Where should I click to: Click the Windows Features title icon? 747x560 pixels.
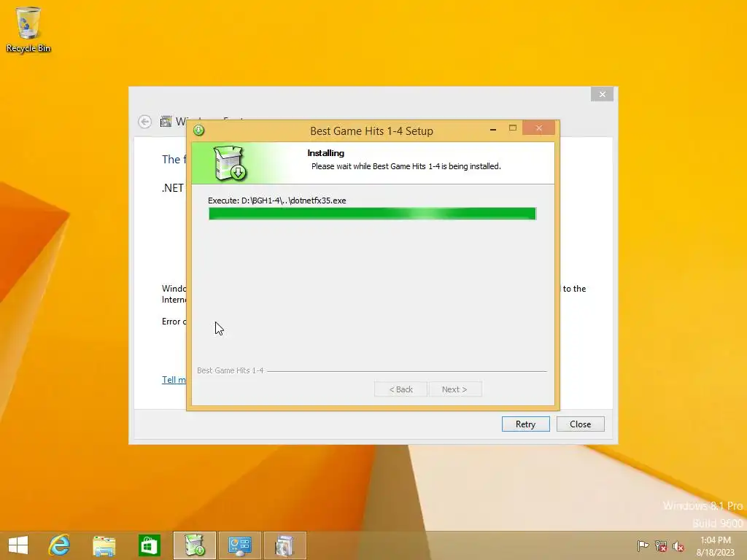click(166, 122)
